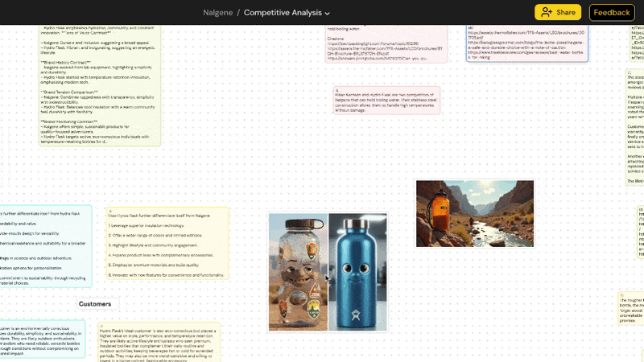Click the add-person icon in Share
Image resolution: width=644 pixels, height=362 pixels.
pos(547,12)
